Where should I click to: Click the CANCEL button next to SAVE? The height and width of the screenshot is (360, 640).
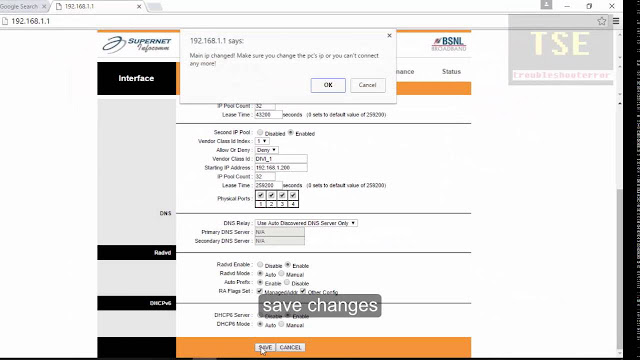point(291,347)
